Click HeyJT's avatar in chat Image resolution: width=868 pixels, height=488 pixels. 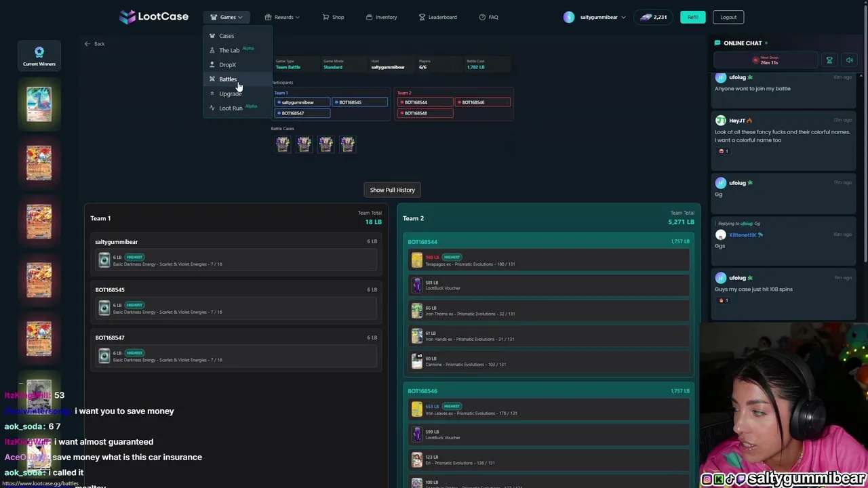pyautogui.click(x=721, y=121)
